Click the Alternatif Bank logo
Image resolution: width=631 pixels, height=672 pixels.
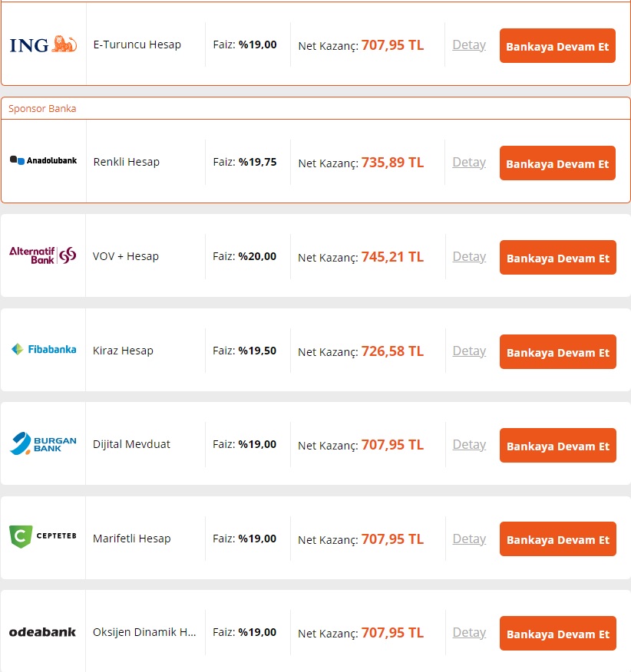pyautogui.click(x=43, y=255)
